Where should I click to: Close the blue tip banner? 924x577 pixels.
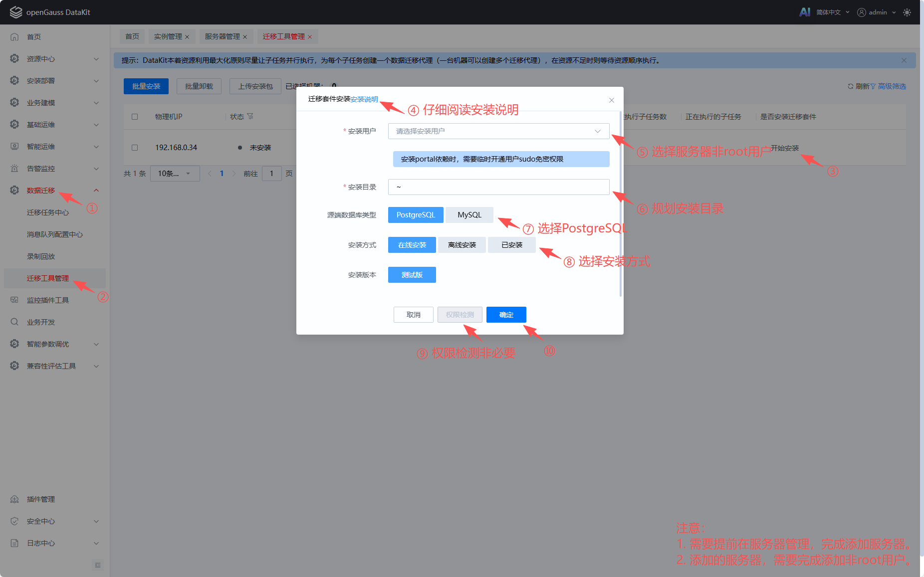(x=904, y=60)
